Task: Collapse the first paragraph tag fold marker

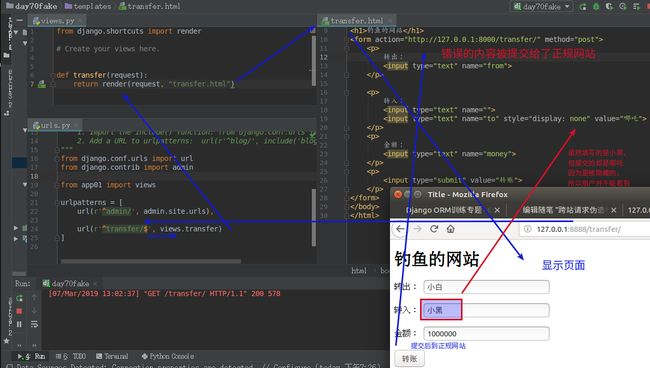Action: (x=347, y=48)
